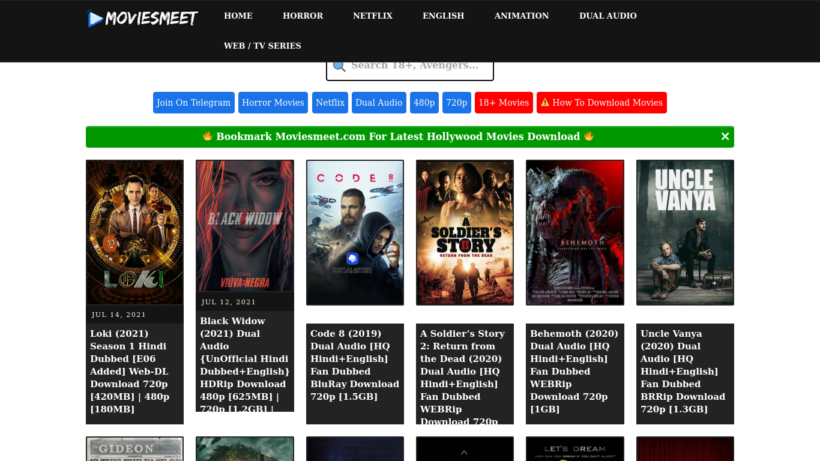The height and width of the screenshot is (461, 820).
Task: Open the red 18+ Movies button
Action: pos(503,103)
